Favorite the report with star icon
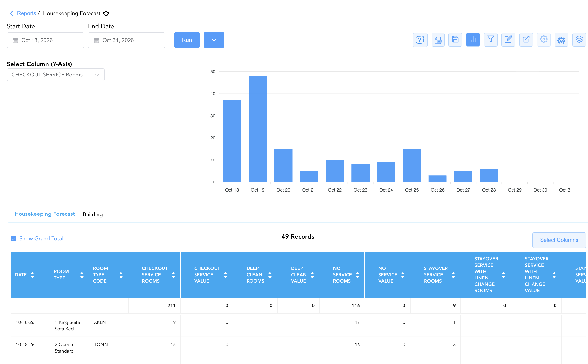Screen dimensions: 588x364 (x=106, y=13)
